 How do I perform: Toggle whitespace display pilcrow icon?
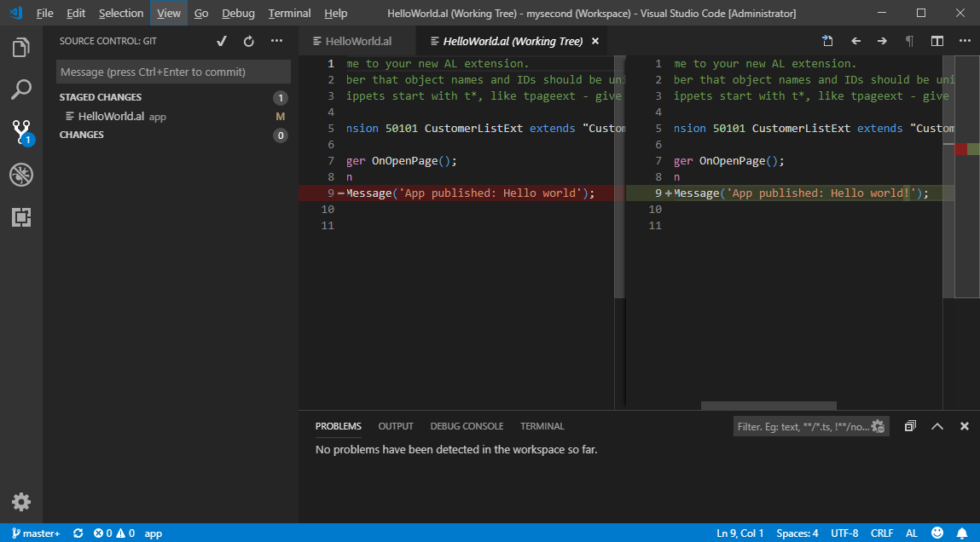point(909,41)
